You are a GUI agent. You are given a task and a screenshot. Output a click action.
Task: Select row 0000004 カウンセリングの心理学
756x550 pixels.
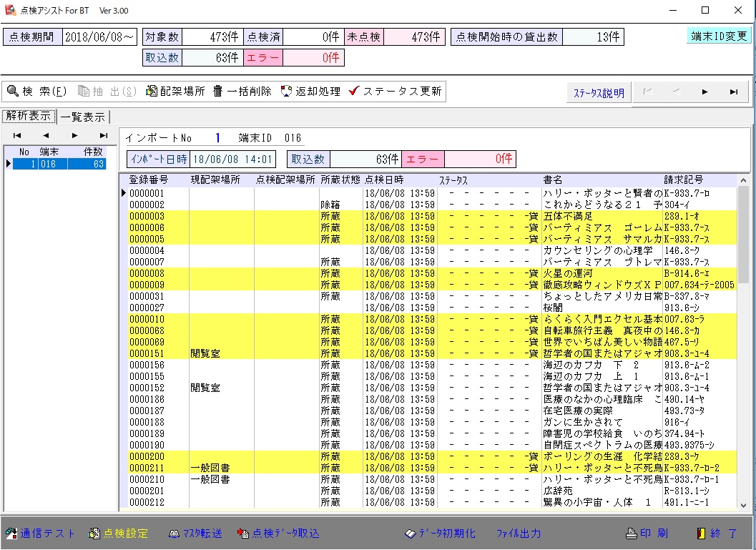pos(432,250)
